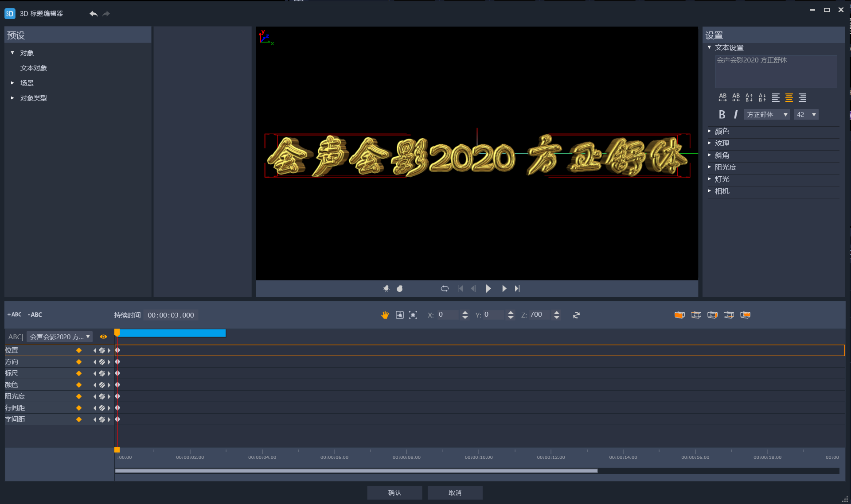Toggle the 行间距 keyframe diamond
Screen dimensions: 851x504
click(x=79, y=408)
